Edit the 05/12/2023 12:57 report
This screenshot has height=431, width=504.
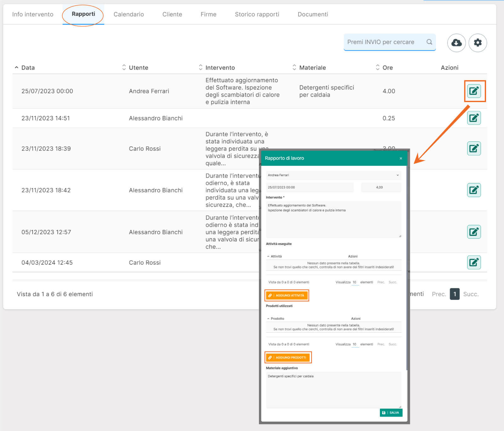[474, 232]
